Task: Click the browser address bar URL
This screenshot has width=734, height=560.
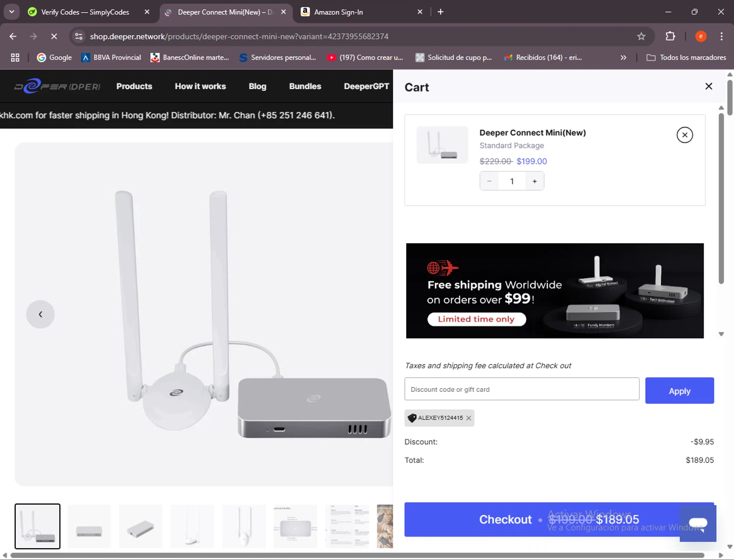Action: (x=239, y=37)
